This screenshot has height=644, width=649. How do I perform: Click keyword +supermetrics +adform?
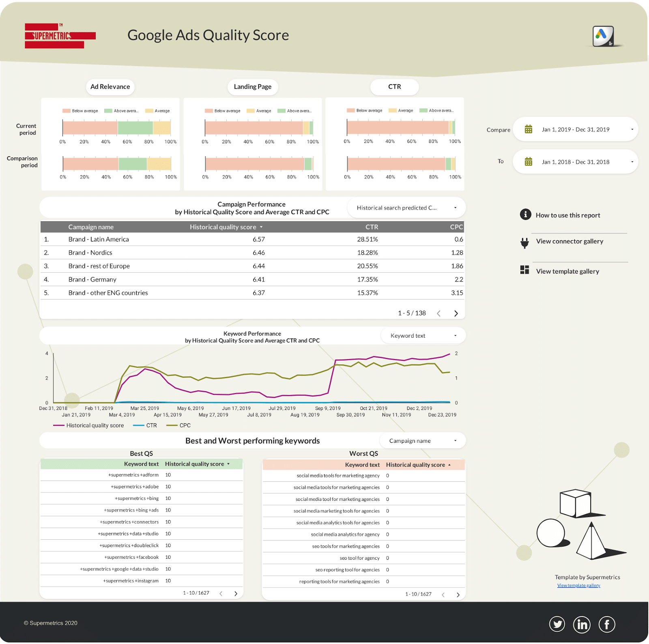pos(133,475)
